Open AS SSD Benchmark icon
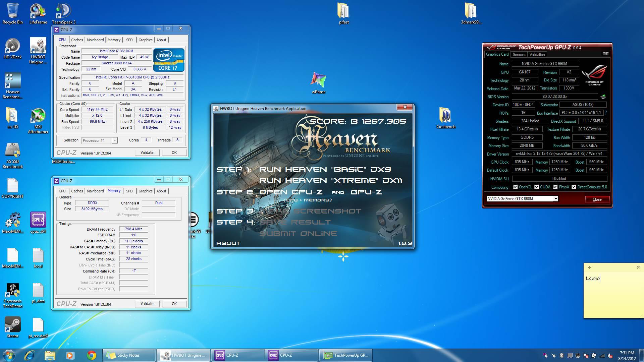The width and height of the screenshot is (644, 362). 13,155
